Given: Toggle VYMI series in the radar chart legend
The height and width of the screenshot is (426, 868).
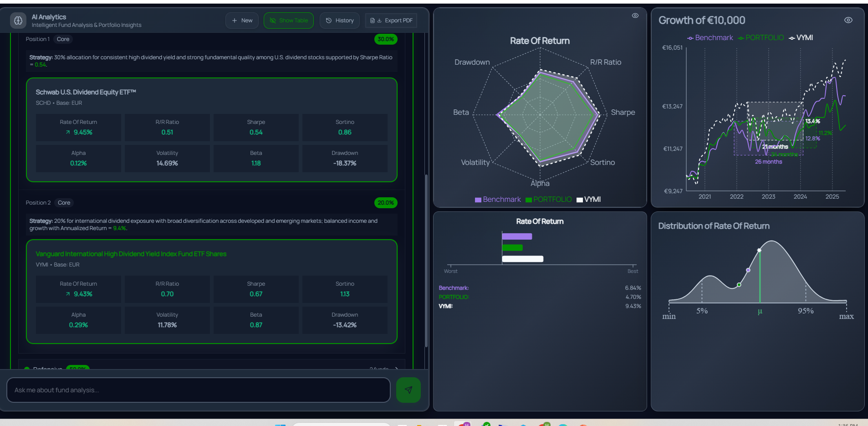Looking at the screenshot, I should tap(588, 200).
